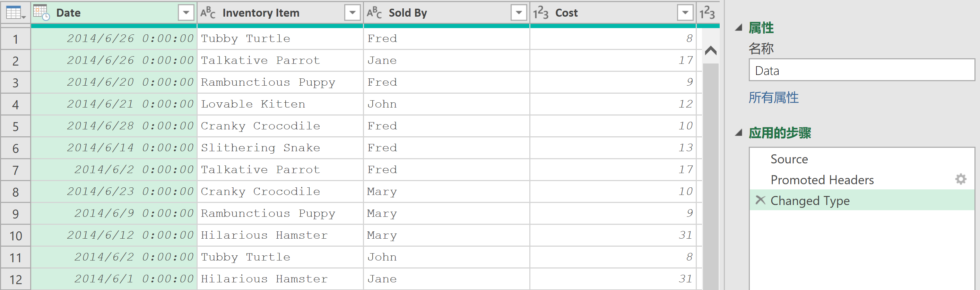
Task: Click the Sold By text type icon
Action: 374,13
